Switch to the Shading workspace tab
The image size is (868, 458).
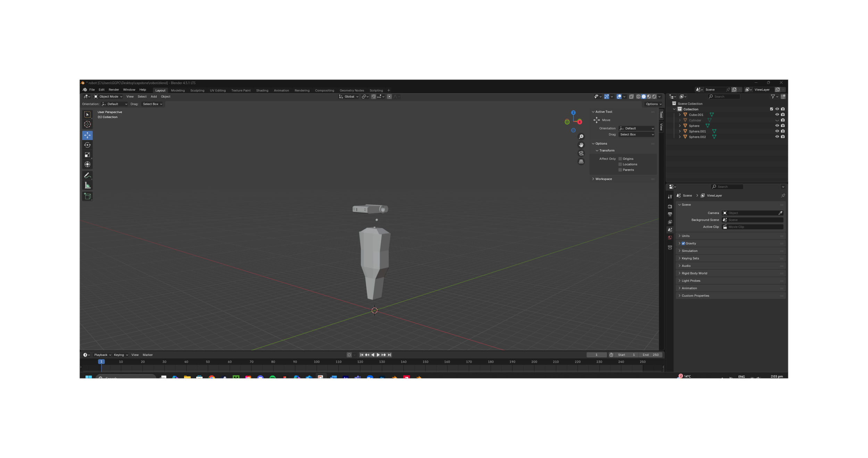pos(262,90)
